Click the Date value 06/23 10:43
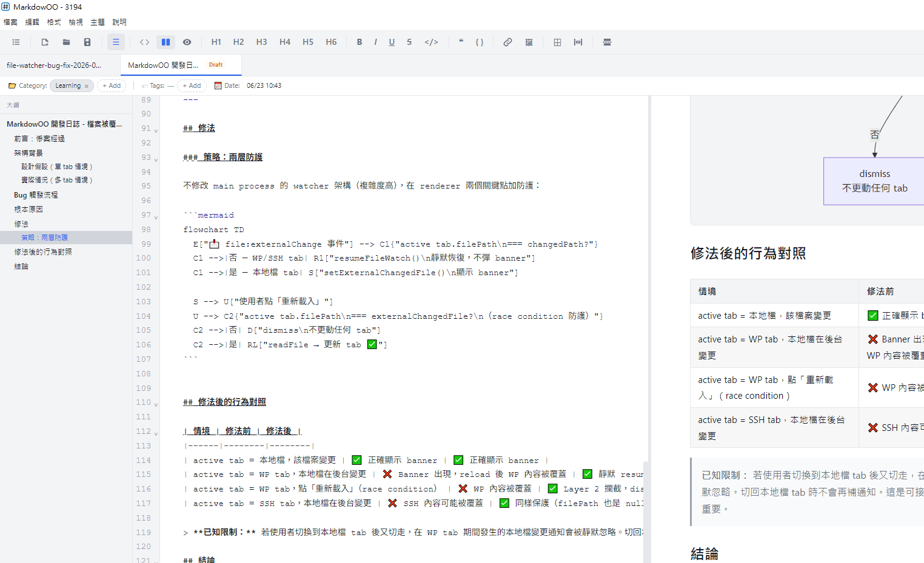 point(264,85)
